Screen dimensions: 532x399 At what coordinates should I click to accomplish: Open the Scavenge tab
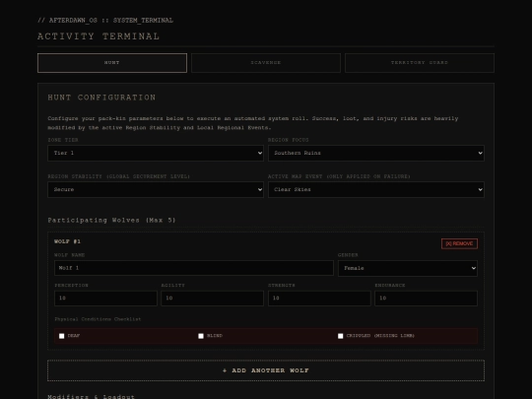coord(266,63)
